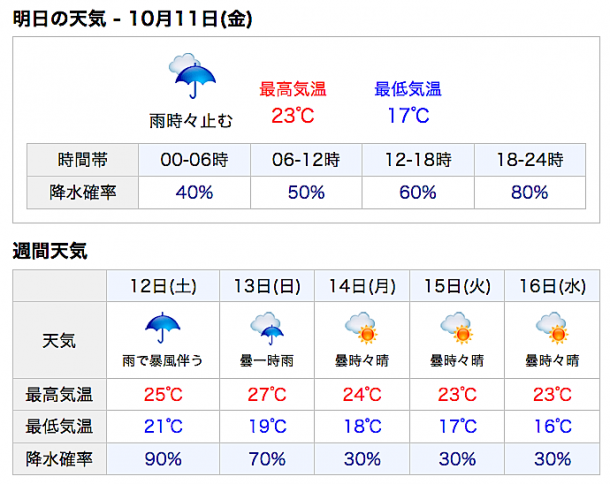This screenshot has width=610, height=484.
Task: Click the 降水確率 row label in weekly table
Action: point(59,459)
